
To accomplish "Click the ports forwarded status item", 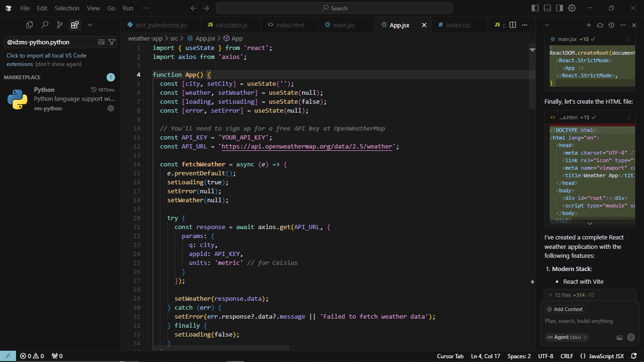I will coord(57,356).
